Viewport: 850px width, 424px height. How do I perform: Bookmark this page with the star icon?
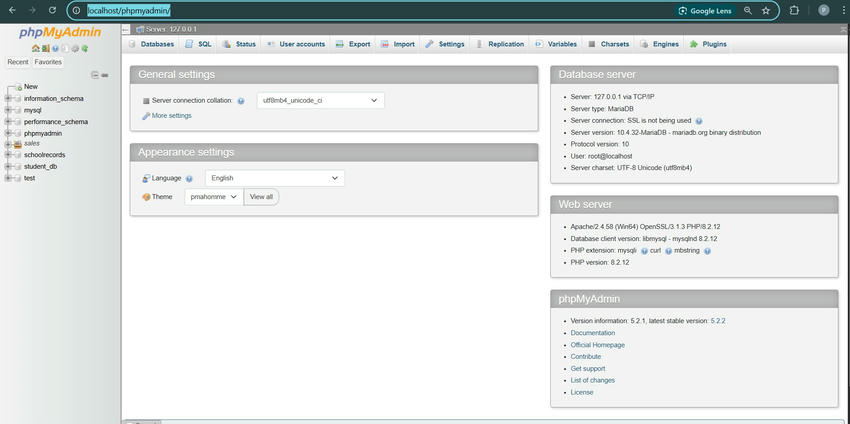click(765, 11)
